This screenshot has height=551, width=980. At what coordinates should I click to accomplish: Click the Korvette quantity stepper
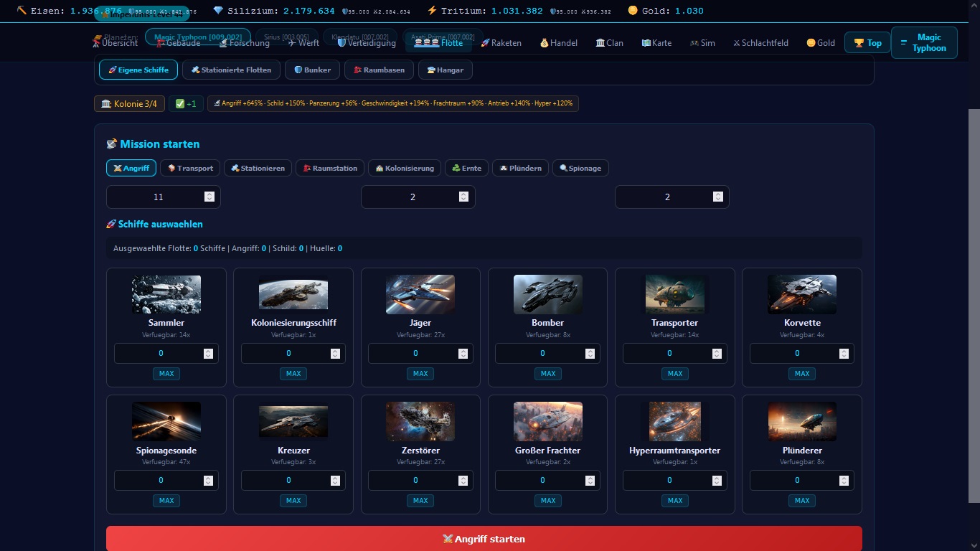(844, 353)
